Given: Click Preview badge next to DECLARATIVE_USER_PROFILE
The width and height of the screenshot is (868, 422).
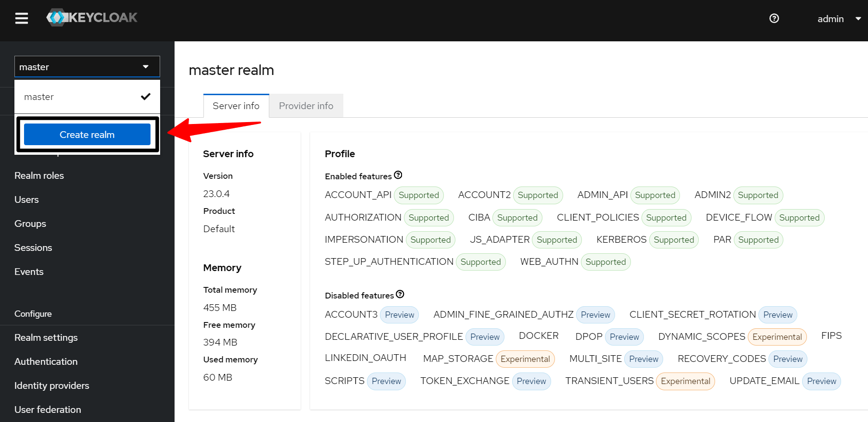Looking at the screenshot, I should click(x=485, y=337).
